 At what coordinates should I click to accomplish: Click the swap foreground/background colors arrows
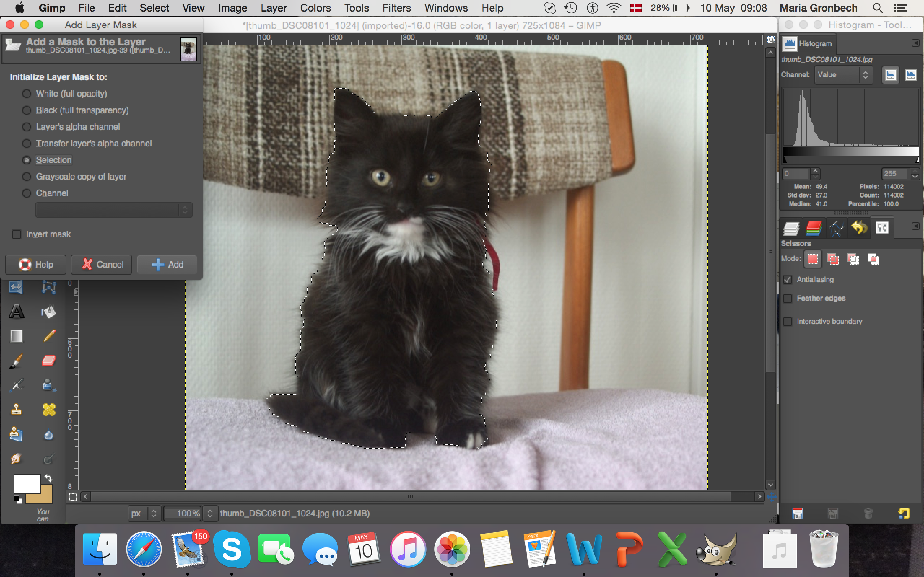tap(48, 478)
